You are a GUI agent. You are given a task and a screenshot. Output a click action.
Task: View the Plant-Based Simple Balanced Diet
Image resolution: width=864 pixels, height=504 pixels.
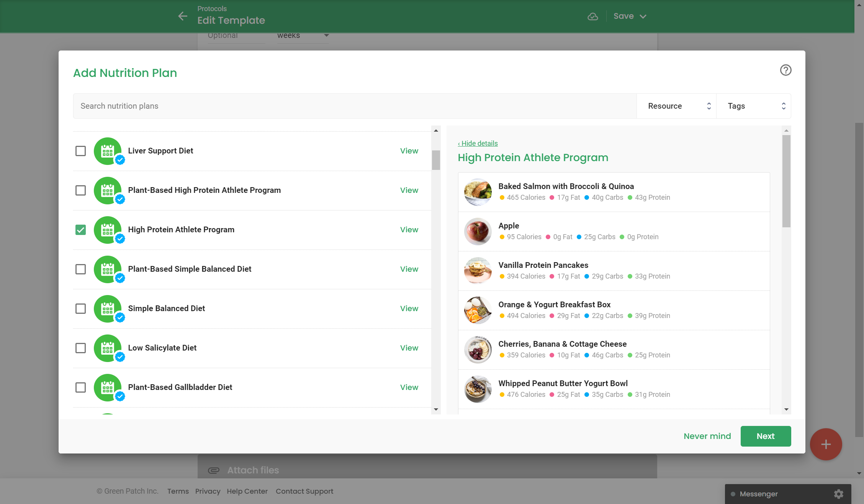[409, 269]
